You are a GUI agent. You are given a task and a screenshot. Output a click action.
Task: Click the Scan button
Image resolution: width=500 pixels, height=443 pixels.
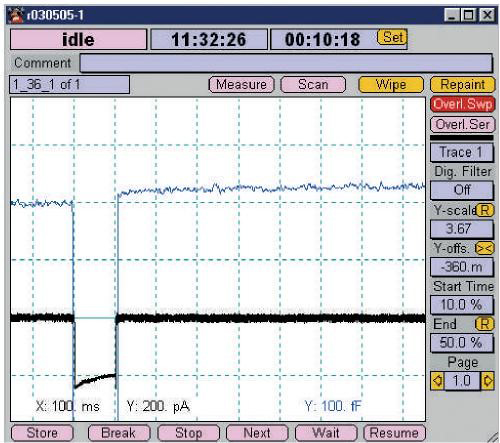coord(313,85)
